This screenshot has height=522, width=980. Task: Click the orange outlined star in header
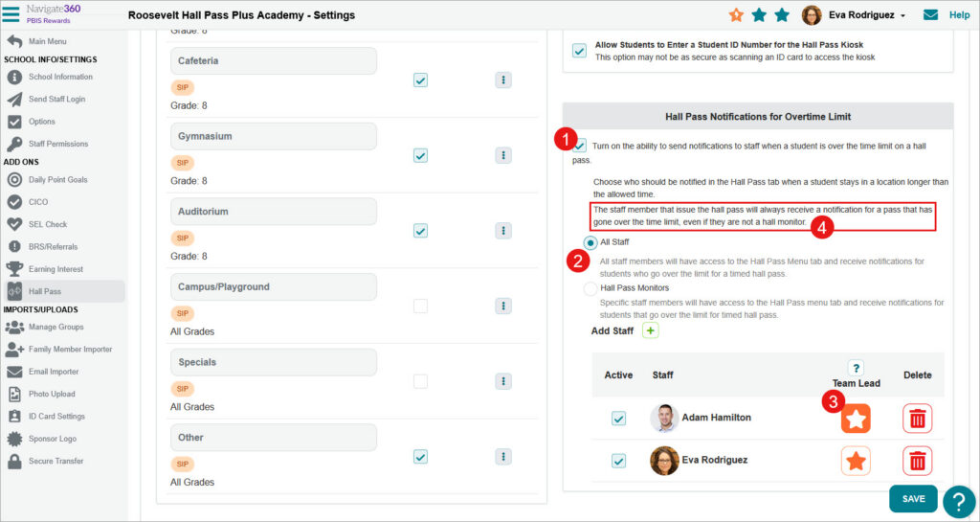pos(736,15)
